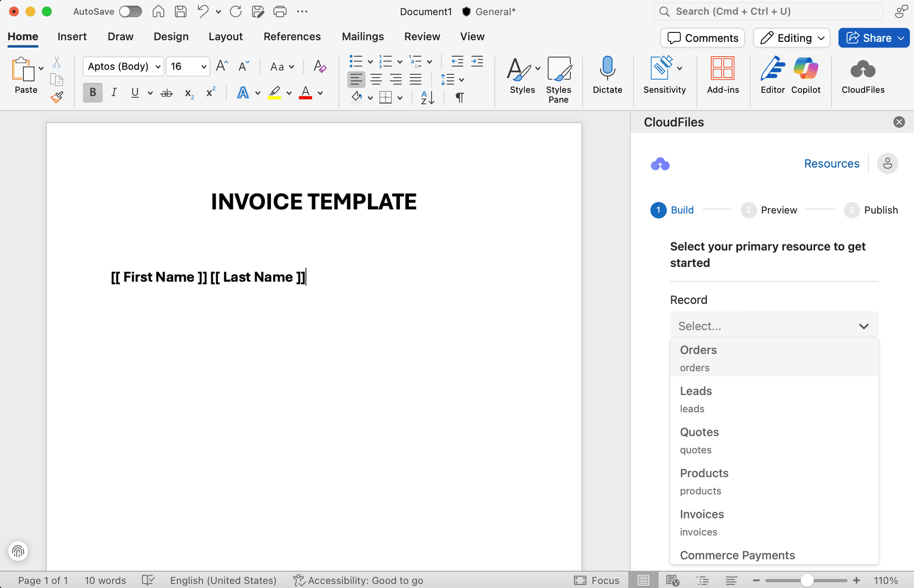Screen dimensions: 914x588
Task: Click the zoom slider handle
Action: tap(806, 580)
